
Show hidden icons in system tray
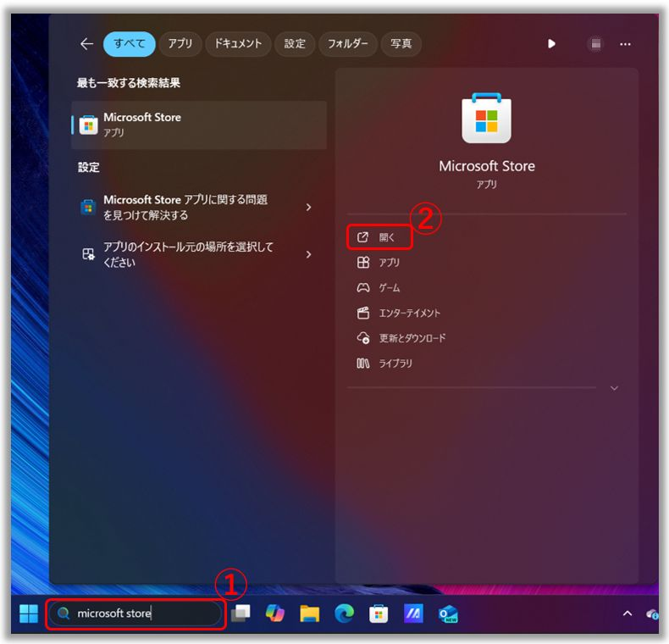tap(628, 613)
